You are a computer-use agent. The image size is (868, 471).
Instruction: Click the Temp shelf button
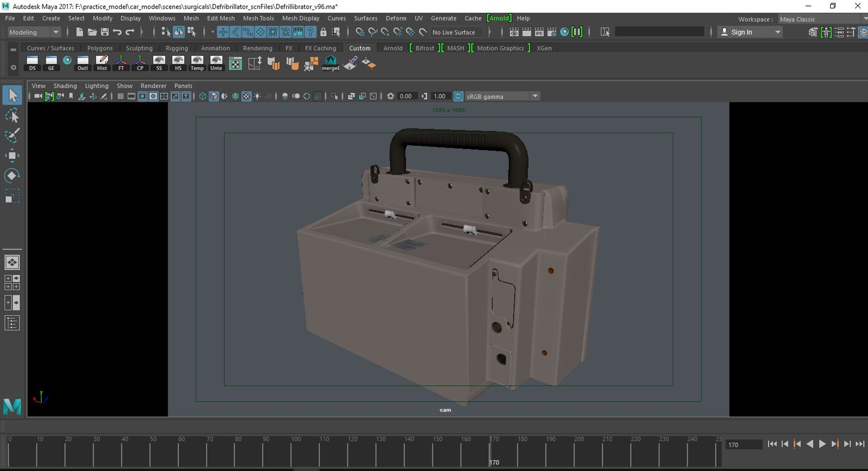[197, 63]
